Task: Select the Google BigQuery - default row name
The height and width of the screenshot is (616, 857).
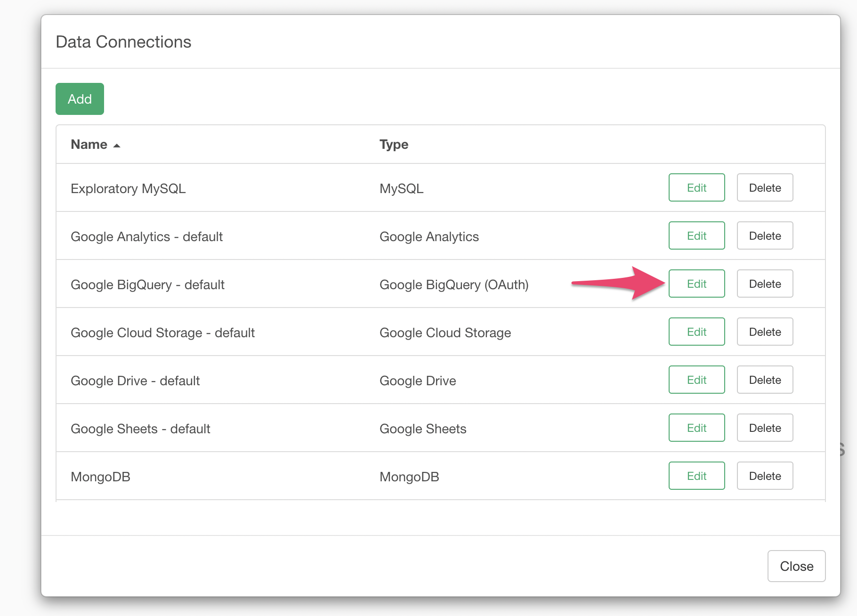Action: tap(147, 285)
